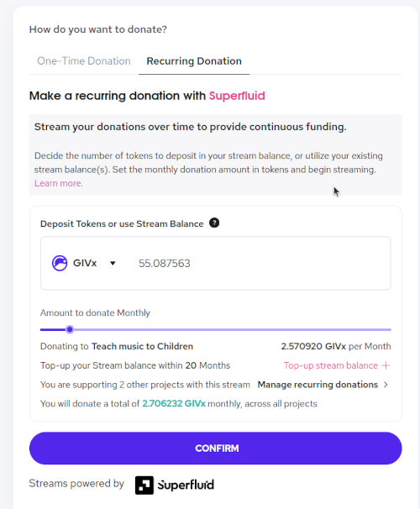Click the Superfluid square logo icon
Image resolution: width=420 pixels, height=509 pixels.
(144, 485)
